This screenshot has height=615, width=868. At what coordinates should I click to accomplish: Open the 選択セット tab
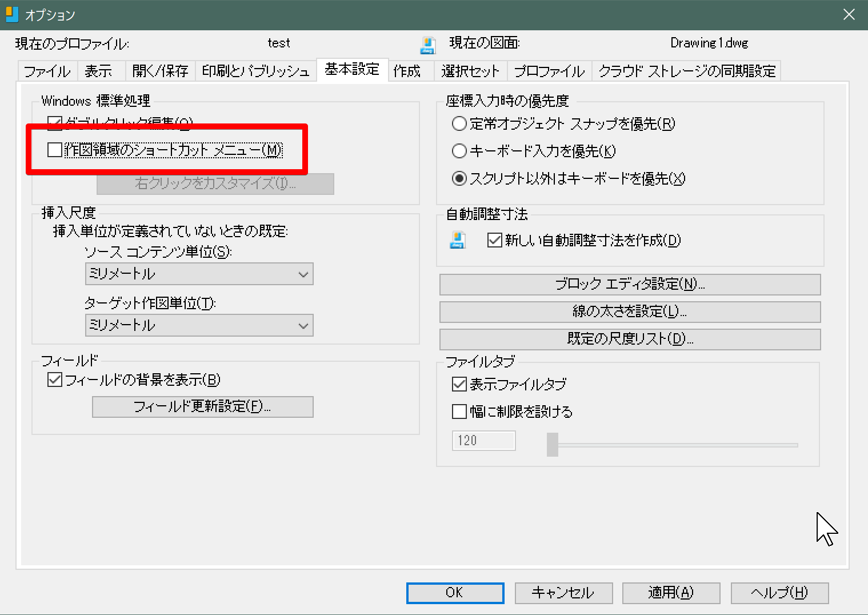[470, 71]
